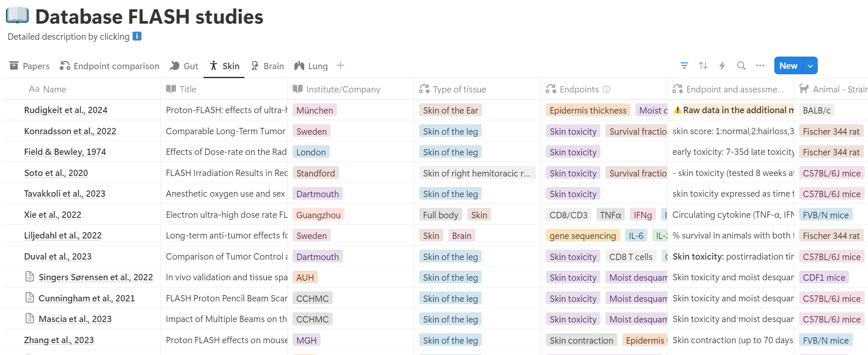Image resolution: width=868 pixels, height=355 pixels.
Task: Open the Type of tissue column menu
Action: 459,89
